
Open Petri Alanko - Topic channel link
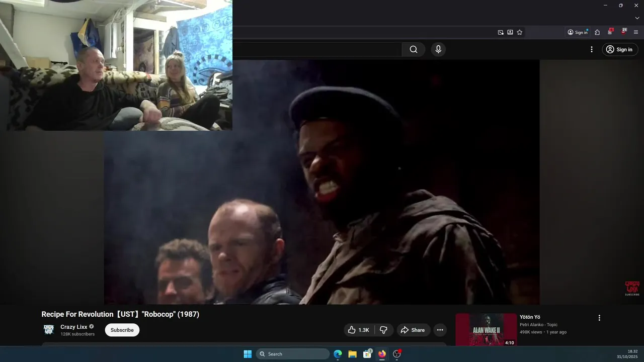pos(538,325)
